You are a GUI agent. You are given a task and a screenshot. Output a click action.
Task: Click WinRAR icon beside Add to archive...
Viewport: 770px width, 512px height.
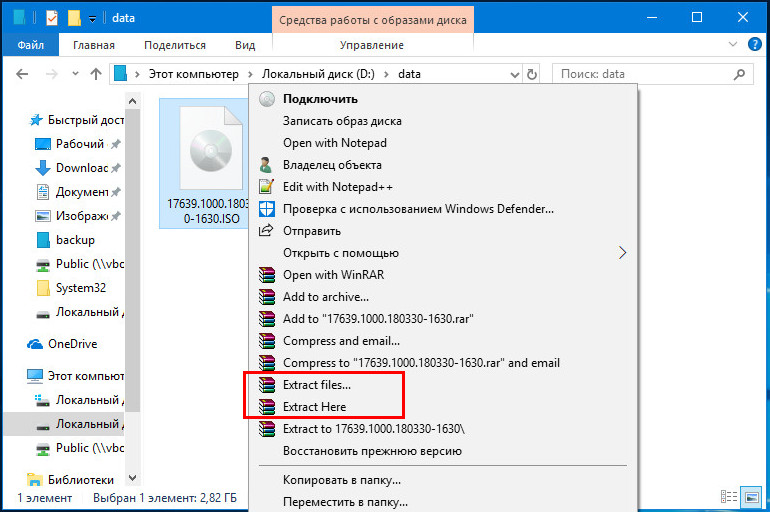267,297
